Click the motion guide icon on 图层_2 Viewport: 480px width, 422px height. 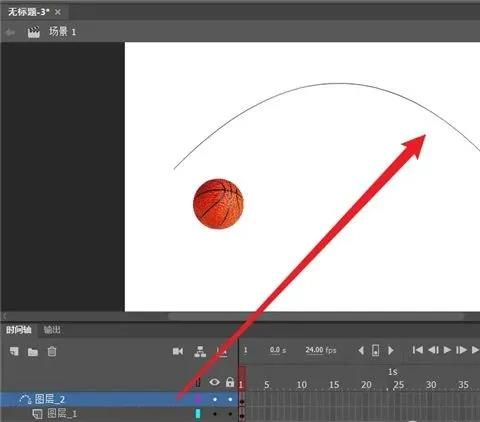[x=25, y=399]
